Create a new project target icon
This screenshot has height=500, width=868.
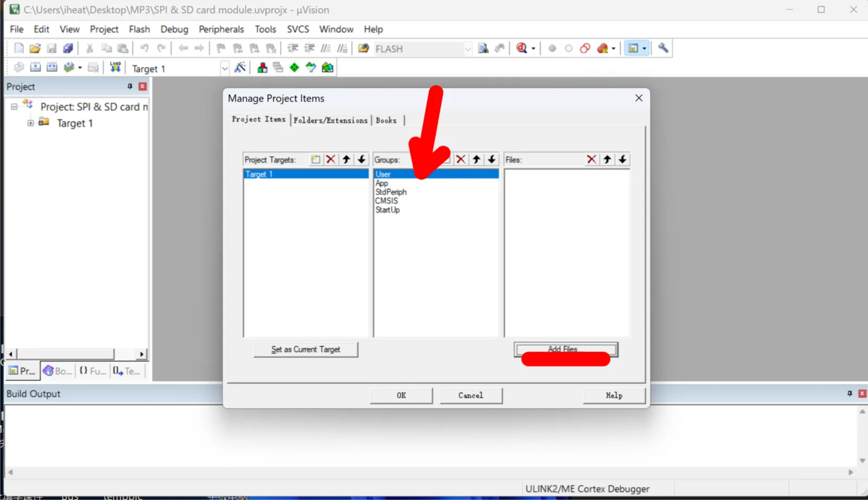pos(315,159)
